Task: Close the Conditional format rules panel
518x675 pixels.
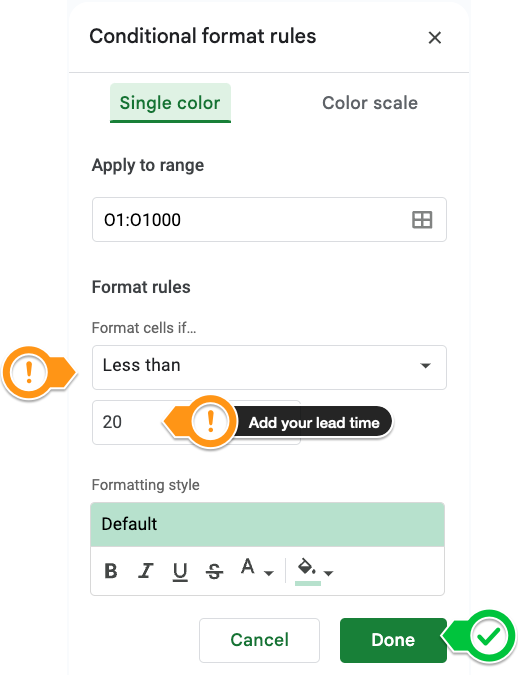Action: (x=435, y=37)
